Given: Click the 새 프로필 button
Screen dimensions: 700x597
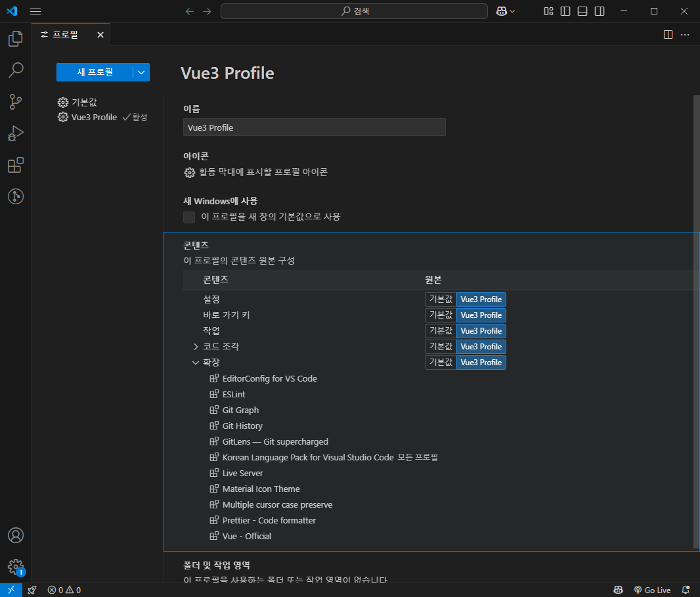Looking at the screenshot, I should [x=95, y=72].
